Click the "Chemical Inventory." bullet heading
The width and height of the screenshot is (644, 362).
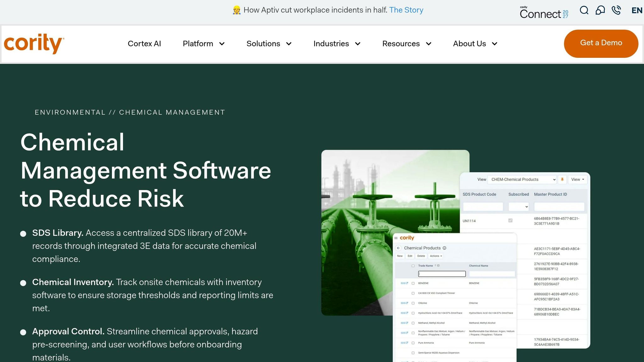tap(73, 282)
